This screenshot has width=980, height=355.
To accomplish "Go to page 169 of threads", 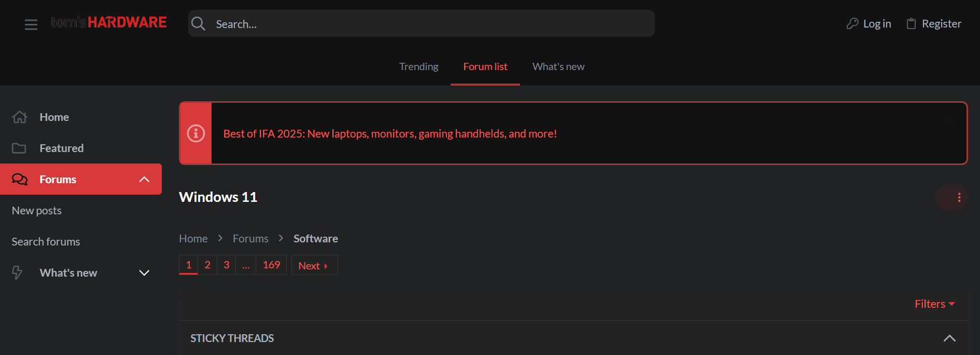I will tap(271, 265).
